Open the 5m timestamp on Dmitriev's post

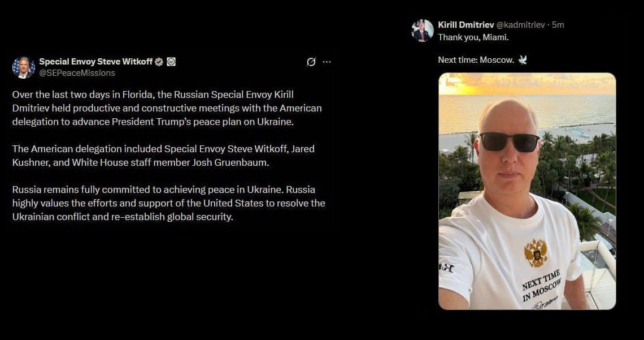(x=558, y=25)
